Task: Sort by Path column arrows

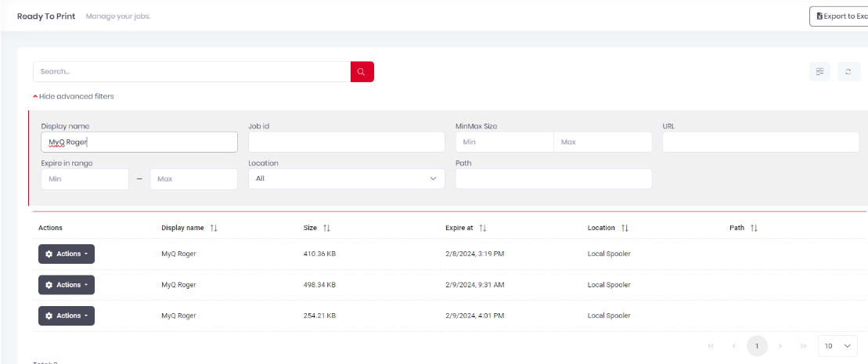Action: [754, 228]
